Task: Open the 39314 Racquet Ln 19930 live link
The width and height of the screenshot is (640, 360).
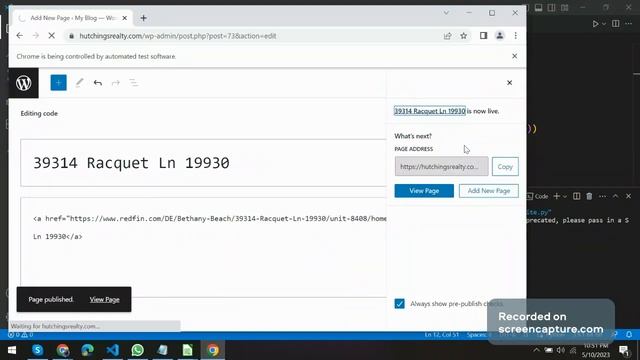Action: 429,111
